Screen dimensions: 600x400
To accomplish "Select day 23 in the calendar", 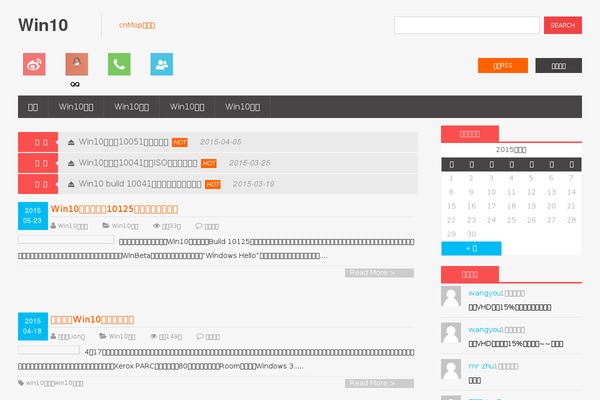I will pos(471,220).
